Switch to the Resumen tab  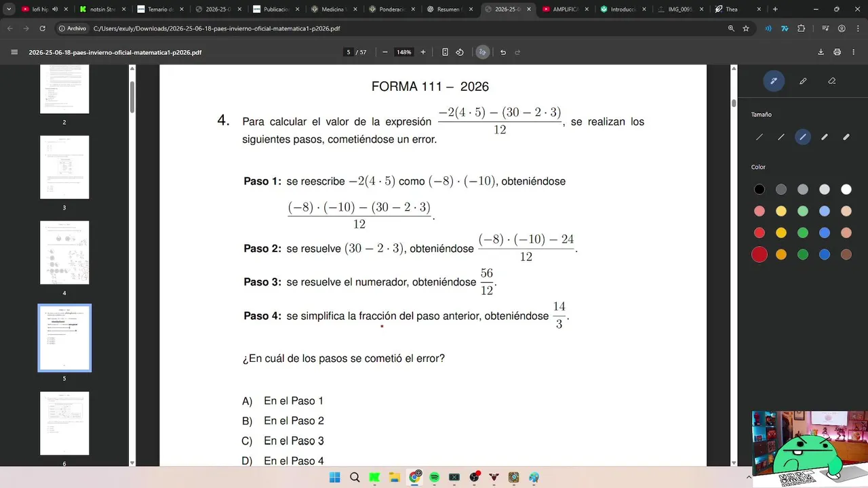tap(449, 9)
